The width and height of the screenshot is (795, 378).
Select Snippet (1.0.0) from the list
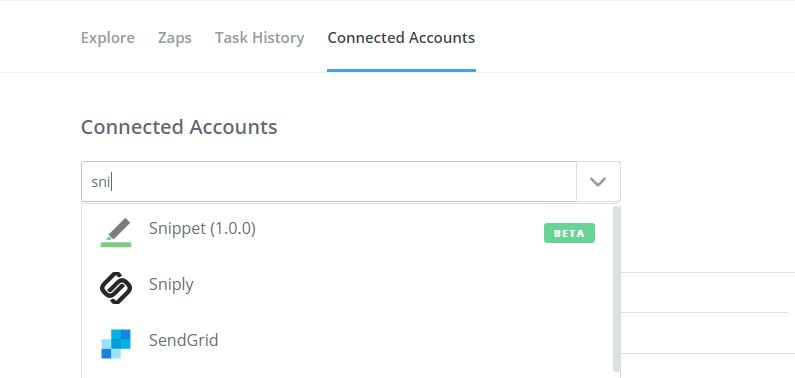[347, 233]
